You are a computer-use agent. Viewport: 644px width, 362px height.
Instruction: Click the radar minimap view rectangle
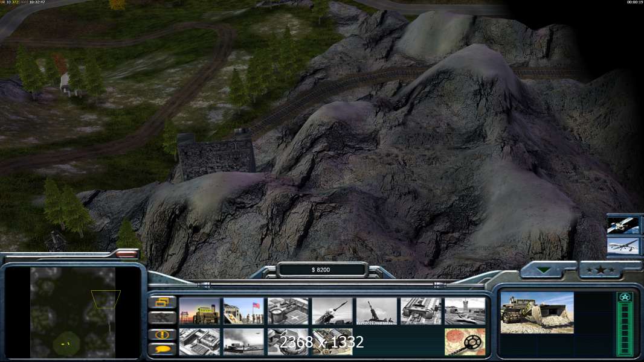(x=106, y=299)
